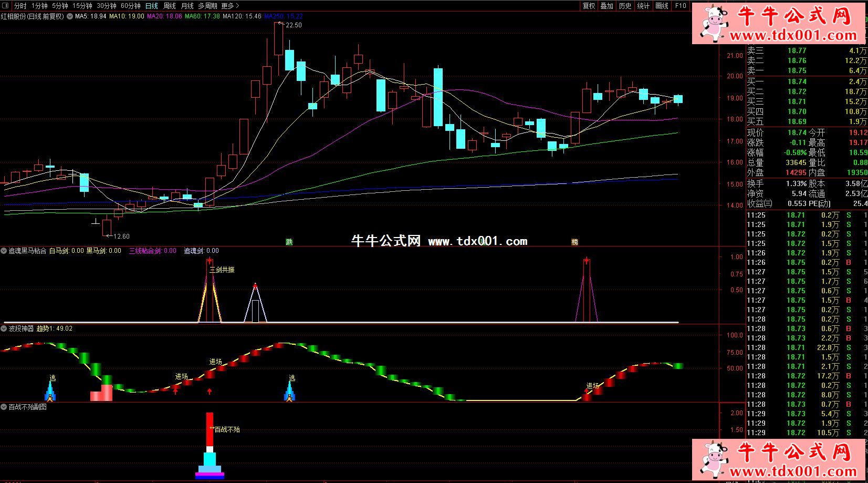This screenshot has height=483, width=868.
Task: Click the 红相股份(日线.前复权) title
Action: [x=33, y=16]
